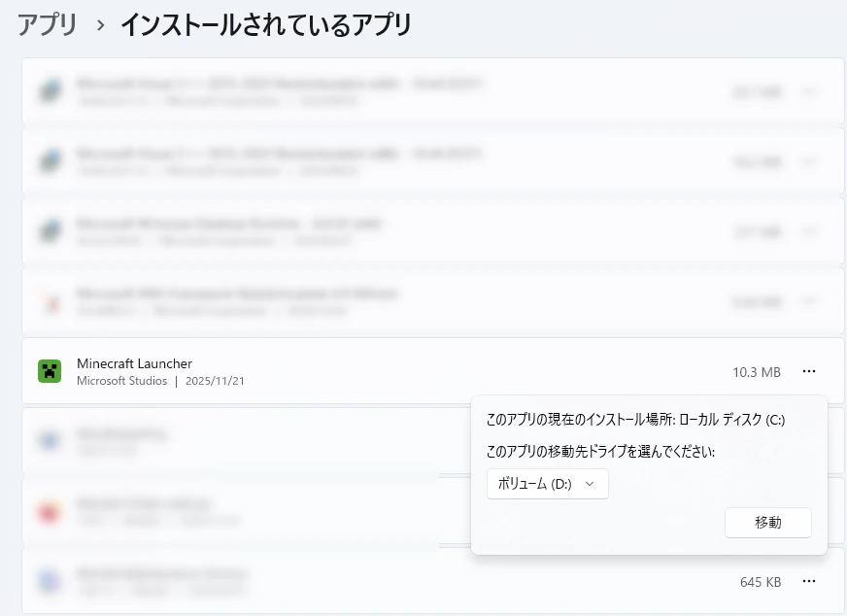Select the インストールされているアプリ page title
This screenshot has width=847, height=616.
click(267, 25)
